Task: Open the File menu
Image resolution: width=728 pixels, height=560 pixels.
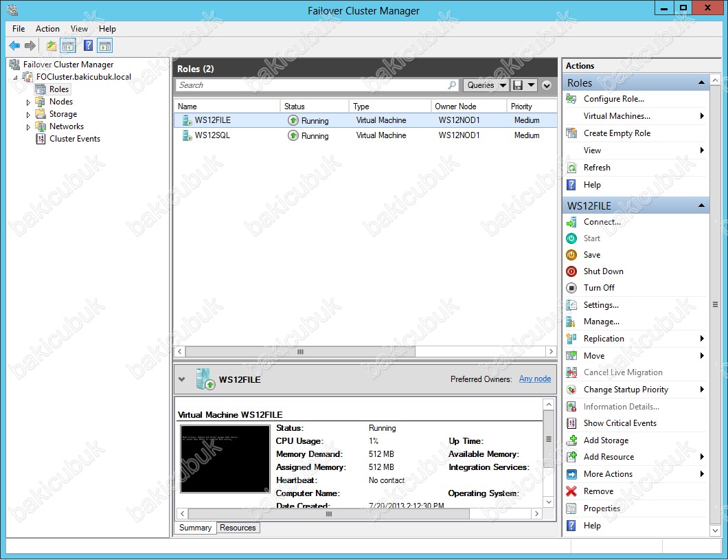Action: point(19,29)
